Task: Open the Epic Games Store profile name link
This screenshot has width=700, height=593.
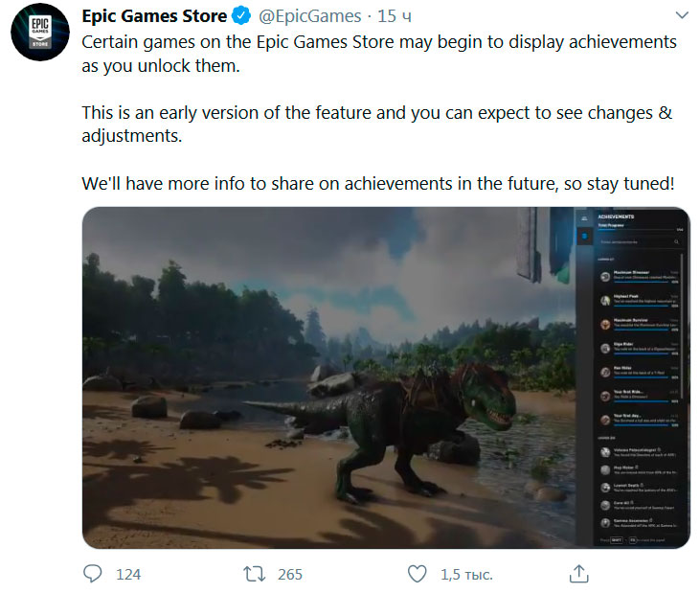Action: 154,16
